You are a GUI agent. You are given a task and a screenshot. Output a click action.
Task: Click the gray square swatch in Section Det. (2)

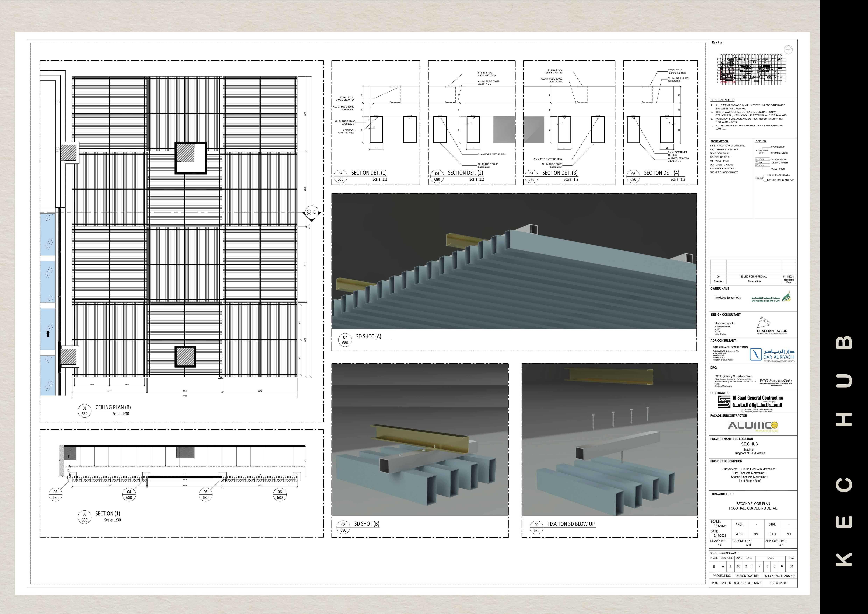(x=504, y=130)
